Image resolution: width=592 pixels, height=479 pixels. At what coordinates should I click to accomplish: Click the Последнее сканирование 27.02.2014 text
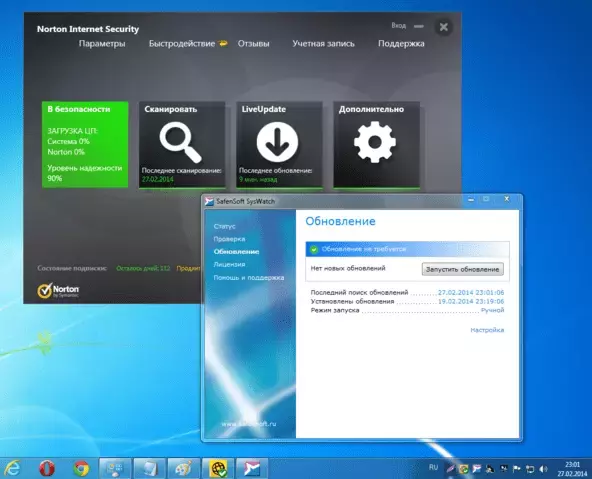(x=182, y=175)
